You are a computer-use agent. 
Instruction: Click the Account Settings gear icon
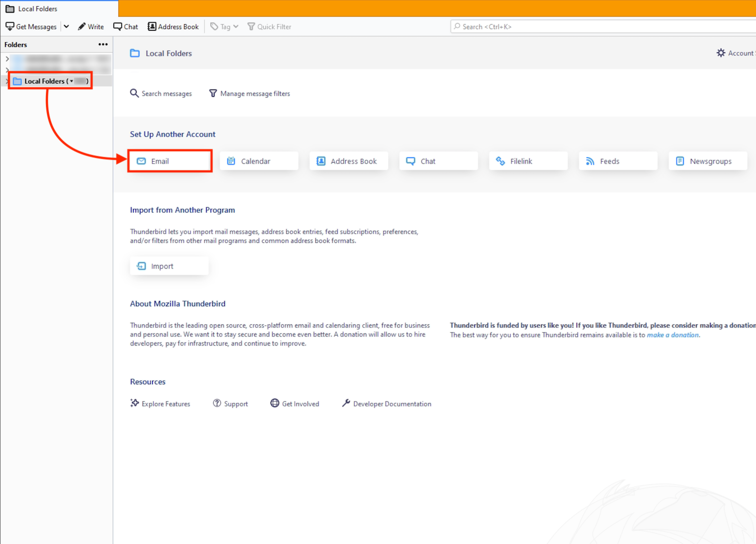point(721,53)
